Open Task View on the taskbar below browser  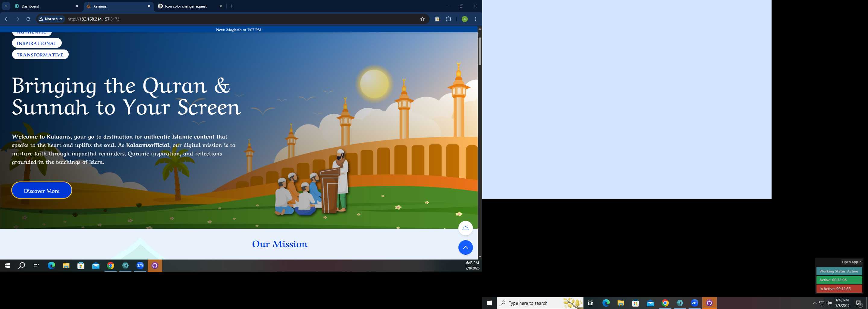coord(36,266)
